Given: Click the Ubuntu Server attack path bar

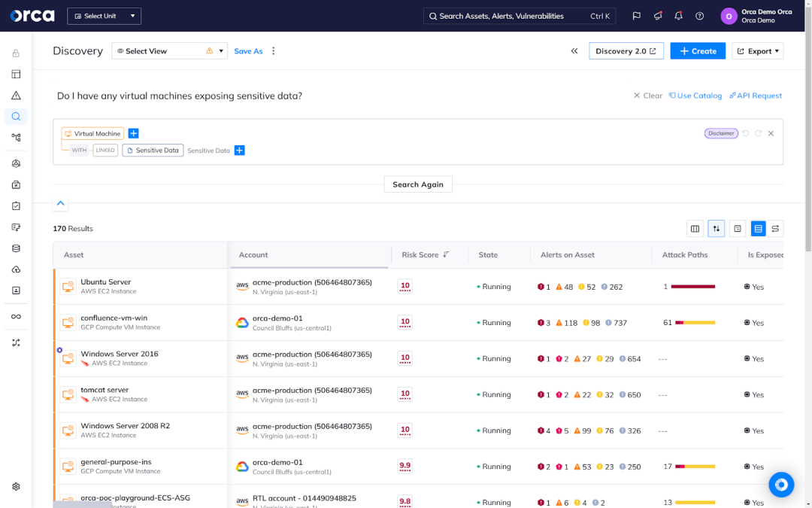Looking at the screenshot, I should pos(693,287).
